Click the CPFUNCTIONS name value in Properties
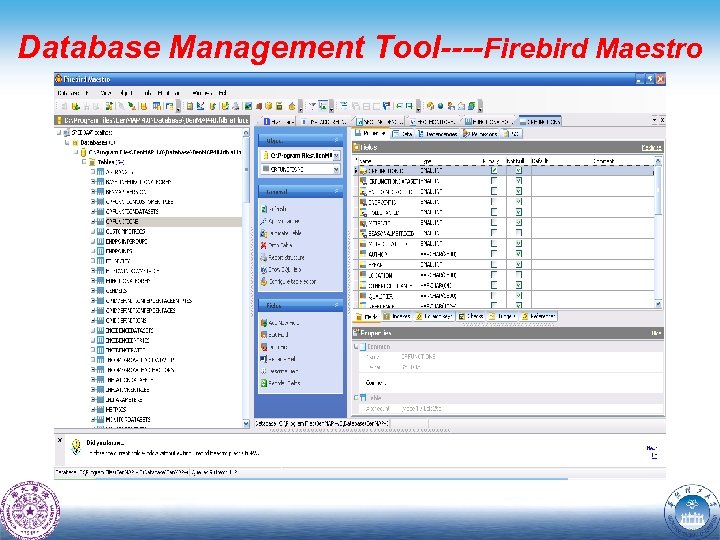 tap(418, 356)
